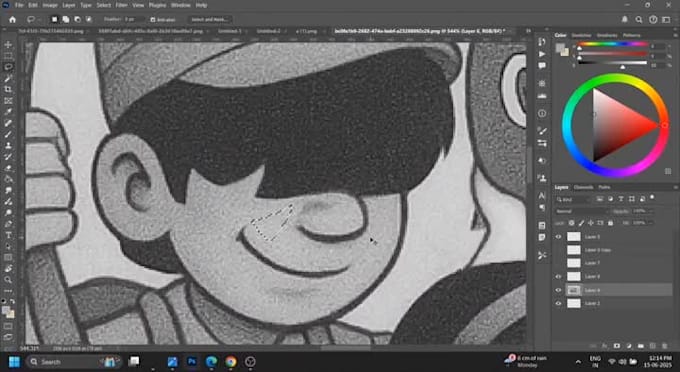
Task: Expand hidden system tray icons chevron
Action: tap(578, 362)
